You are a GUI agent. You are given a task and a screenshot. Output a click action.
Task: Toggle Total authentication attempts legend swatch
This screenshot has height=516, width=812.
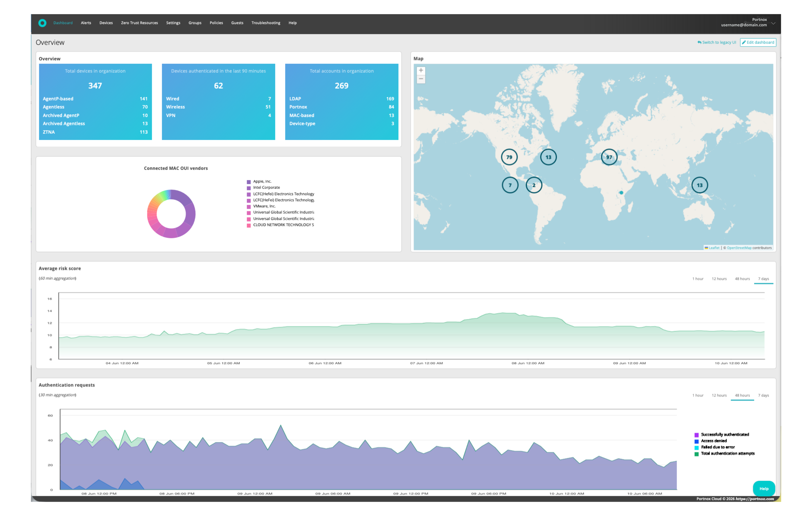click(696, 454)
